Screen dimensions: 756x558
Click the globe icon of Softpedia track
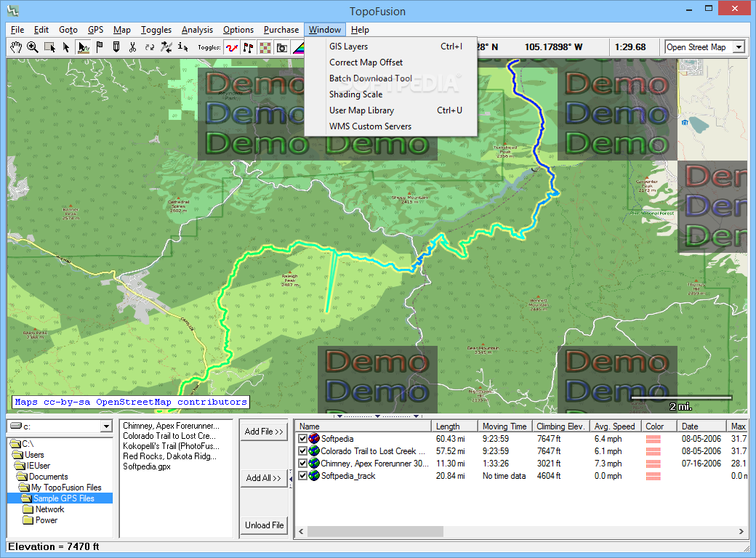tap(314, 439)
